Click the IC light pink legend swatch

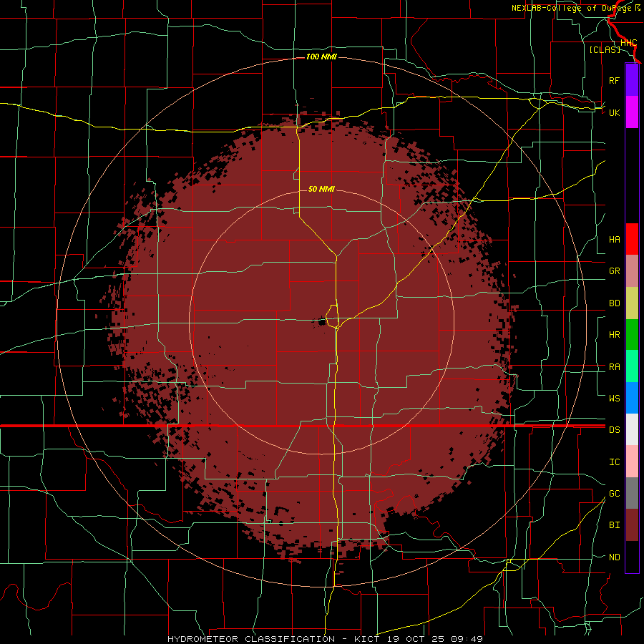[x=632, y=462]
